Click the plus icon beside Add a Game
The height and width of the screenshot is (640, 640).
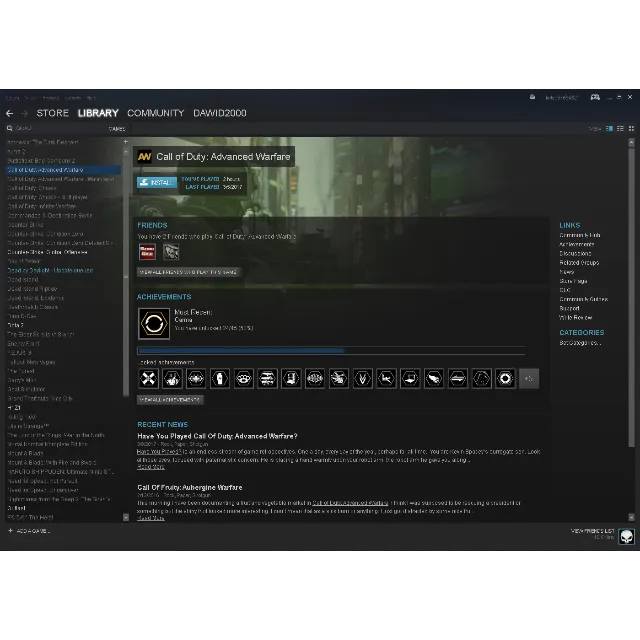(x=11, y=531)
